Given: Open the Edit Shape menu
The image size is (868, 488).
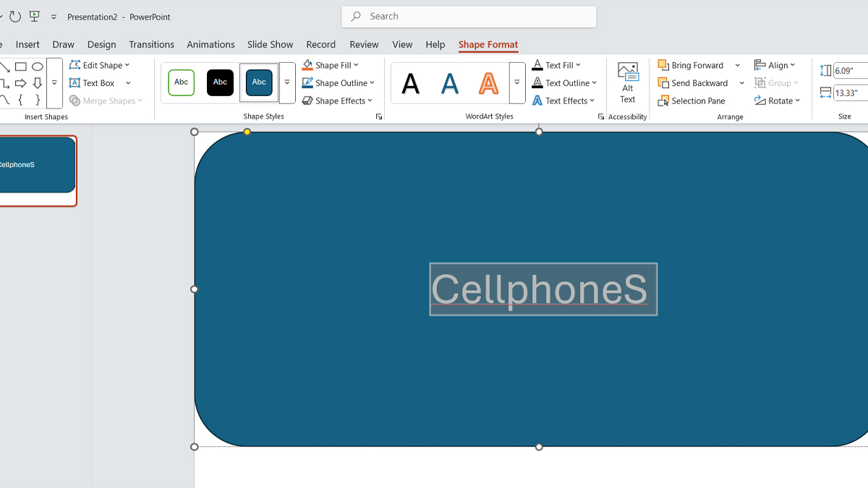Looking at the screenshot, I should (x=100, y=65).
